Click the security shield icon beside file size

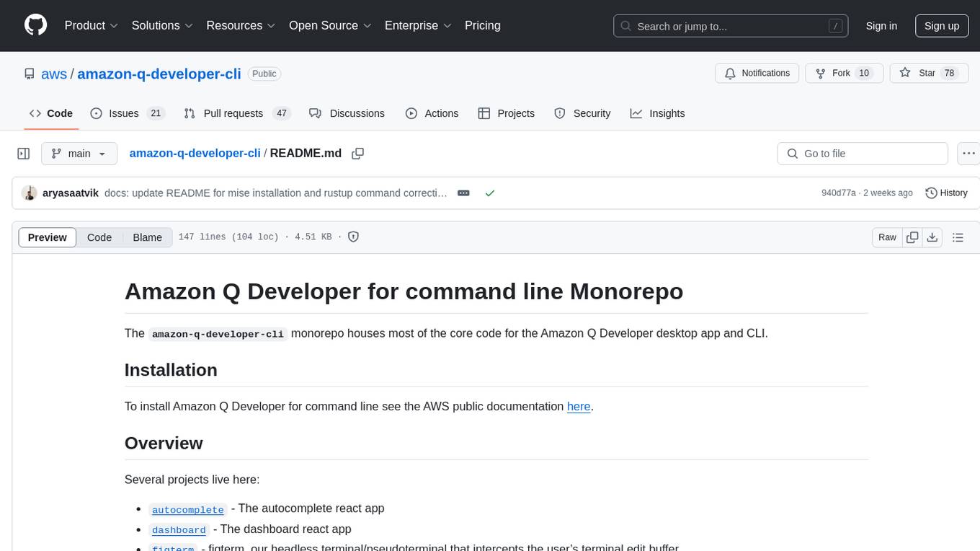tap(353, 237)
